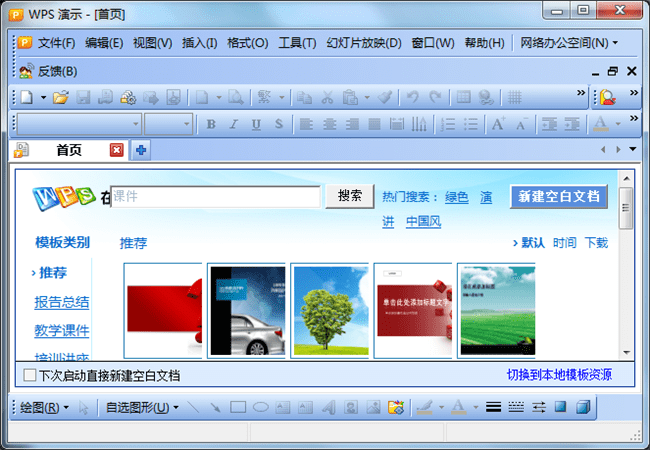Toggle Underline formatting

(256, 124)
